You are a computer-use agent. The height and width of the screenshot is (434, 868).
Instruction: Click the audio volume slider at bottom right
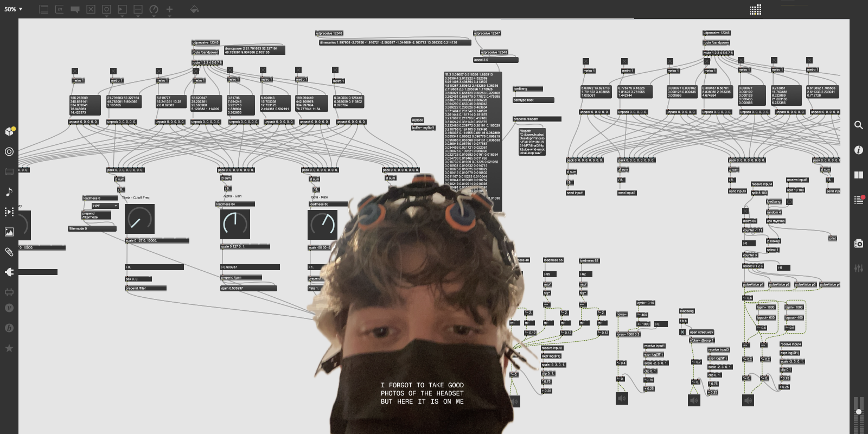(x=858, y=413)
